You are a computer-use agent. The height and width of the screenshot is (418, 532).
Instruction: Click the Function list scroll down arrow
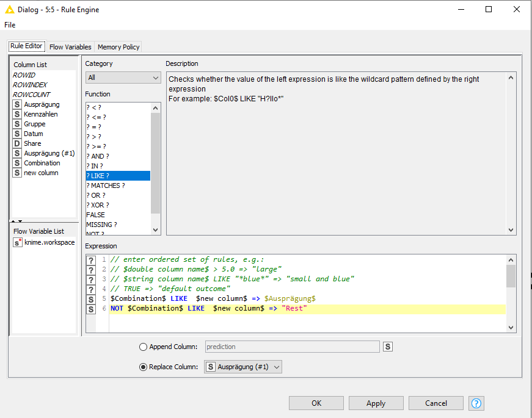(155, 230)
